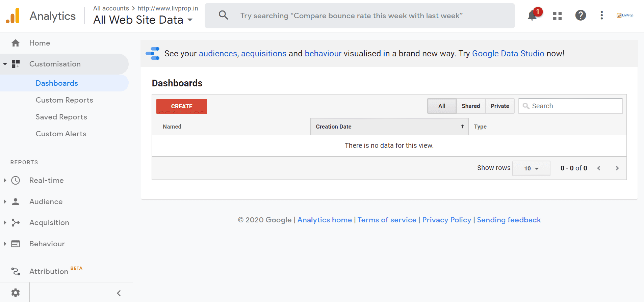The width and height of the screenshot is (644, 302).
Task: Click the red CREATE button
Action: [x=181, y=106]
